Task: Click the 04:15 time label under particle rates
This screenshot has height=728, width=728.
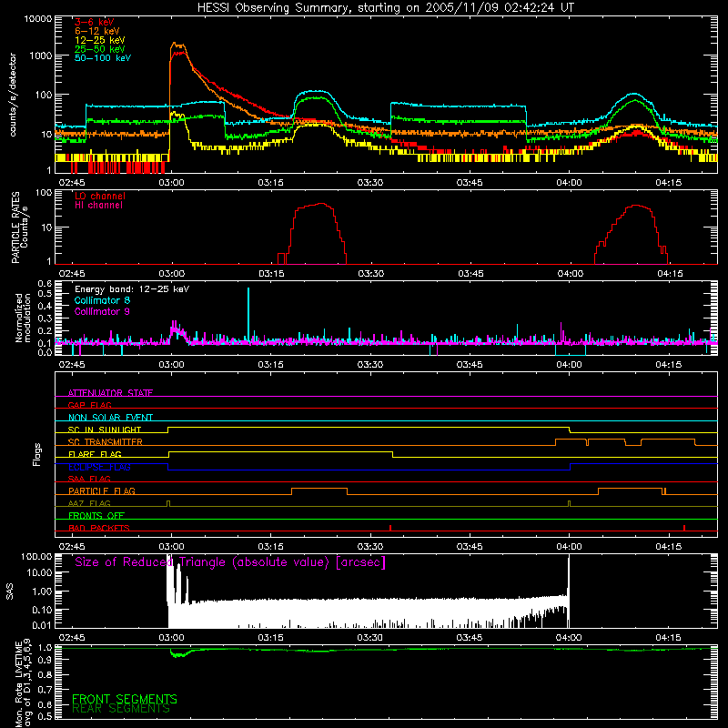Action: (670, 274)
